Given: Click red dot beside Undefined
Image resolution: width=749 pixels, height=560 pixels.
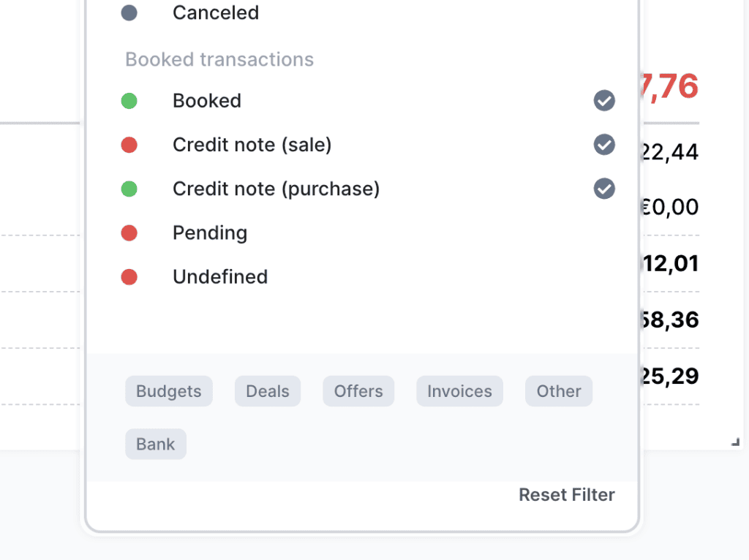Looking at the screenshot, I should [129, 276].
